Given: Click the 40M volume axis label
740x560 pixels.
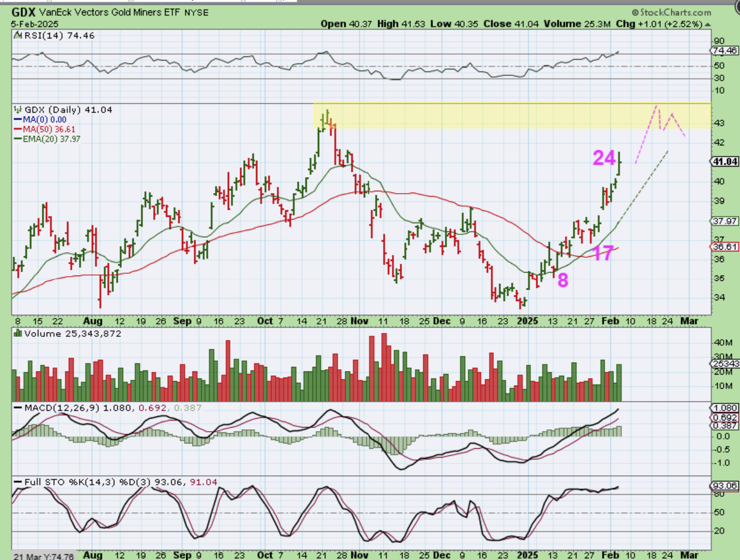Looking at the screenshot, I should tap(723, 342).
